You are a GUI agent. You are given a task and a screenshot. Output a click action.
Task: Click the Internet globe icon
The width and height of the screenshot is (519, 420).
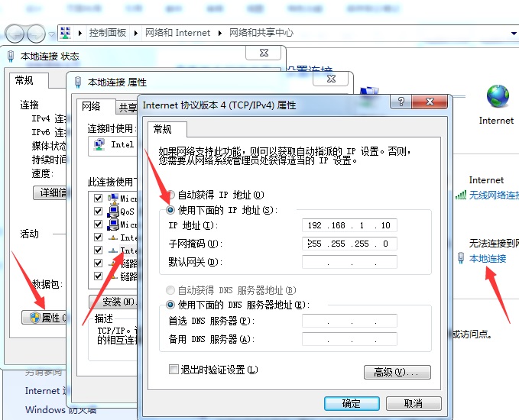click(498, 96)
